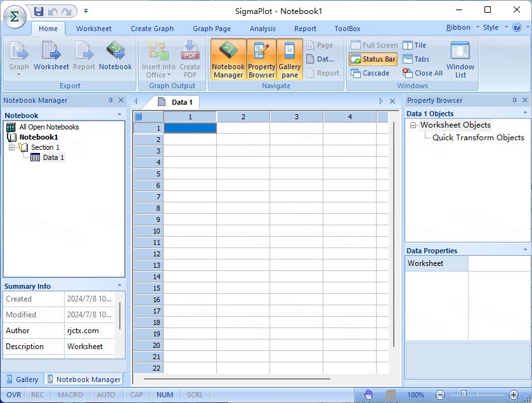532x403 pixels.
Task: Toggle the Property Browser pane
Action: [x=262, y=59]
